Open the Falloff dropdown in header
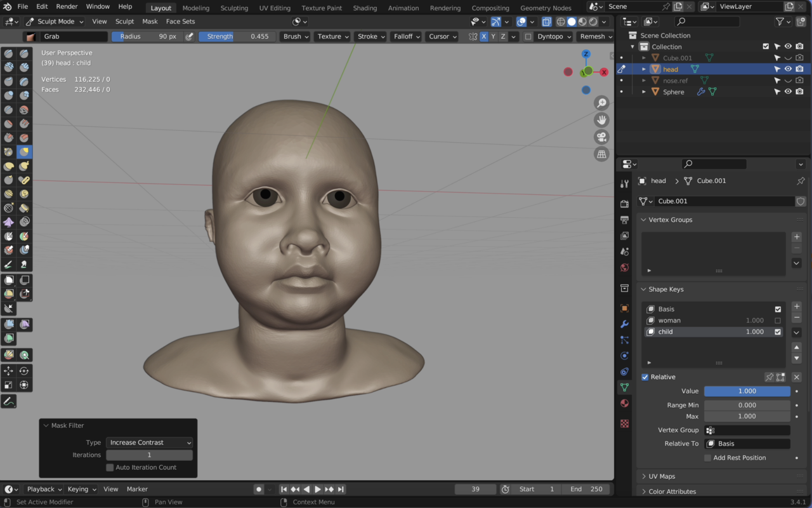Viewport: 812px width, 508px height. click(x=406, y=37)
